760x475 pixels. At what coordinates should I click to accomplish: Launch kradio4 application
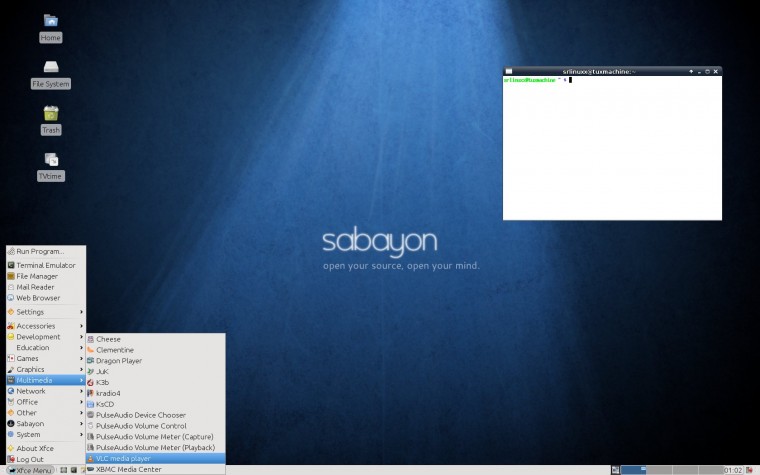tap(156, 393)
